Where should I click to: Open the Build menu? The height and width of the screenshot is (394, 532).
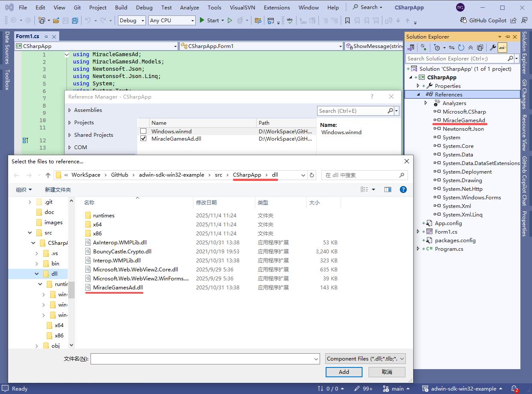pyautogui.click(x=121, y=7)
